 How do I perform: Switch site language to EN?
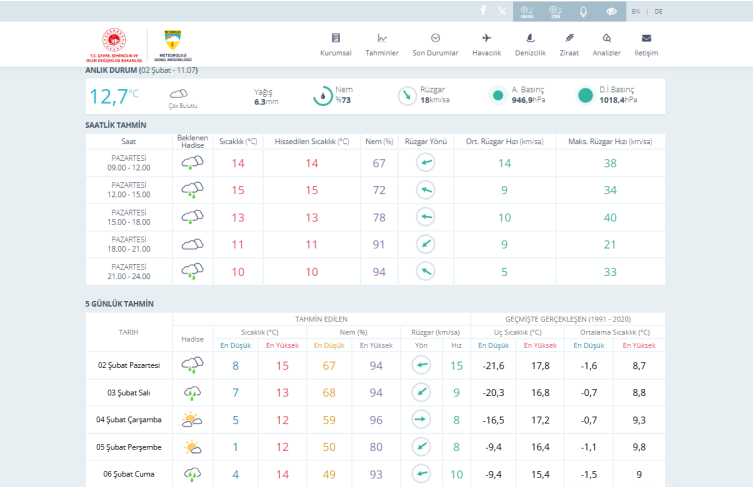pos(636,11)
